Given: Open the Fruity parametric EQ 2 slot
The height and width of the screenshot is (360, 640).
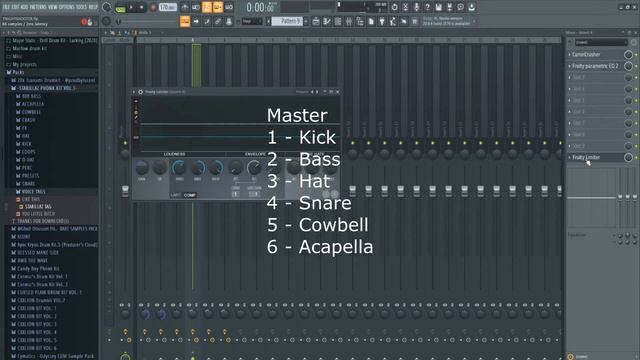Looking at the screenshot, I should (595, 66).
